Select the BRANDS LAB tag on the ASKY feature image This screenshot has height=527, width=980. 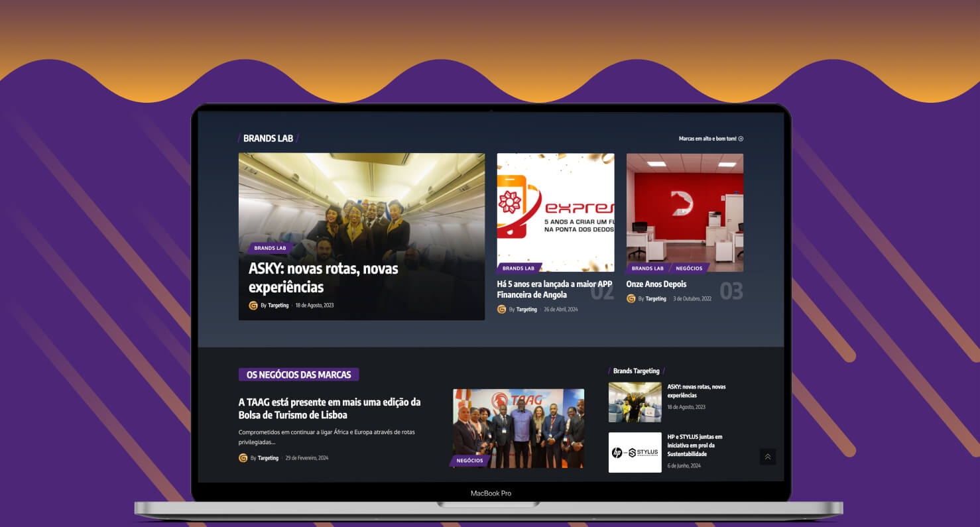270,249
